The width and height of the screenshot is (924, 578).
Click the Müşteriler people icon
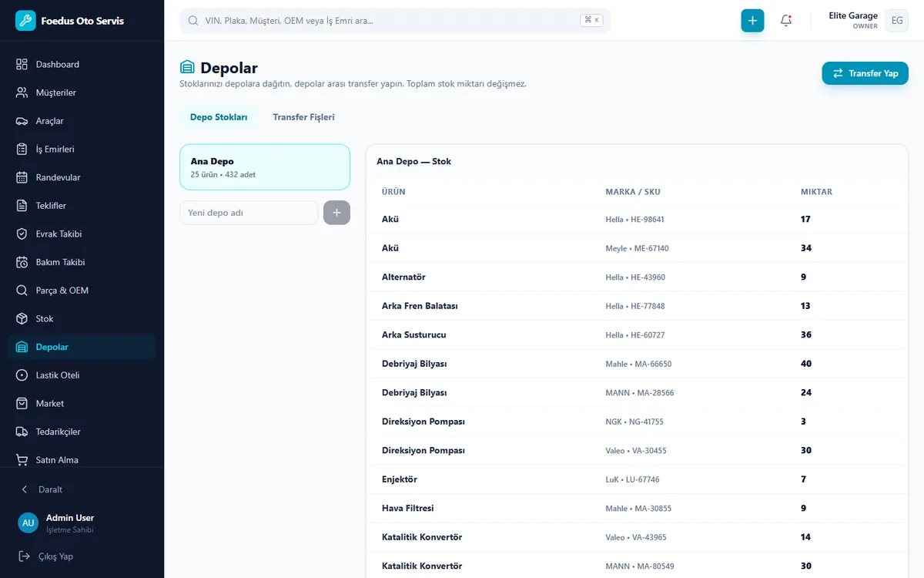click(22, 92)
